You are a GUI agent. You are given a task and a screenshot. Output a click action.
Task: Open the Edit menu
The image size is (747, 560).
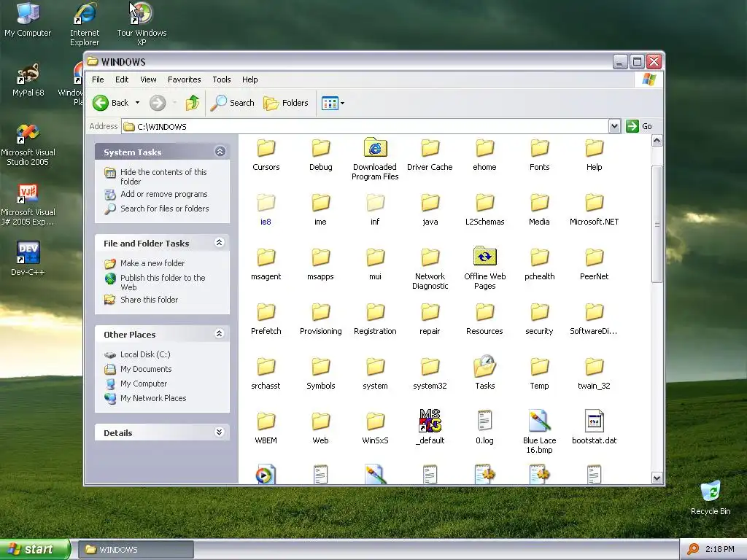[122, 79]
